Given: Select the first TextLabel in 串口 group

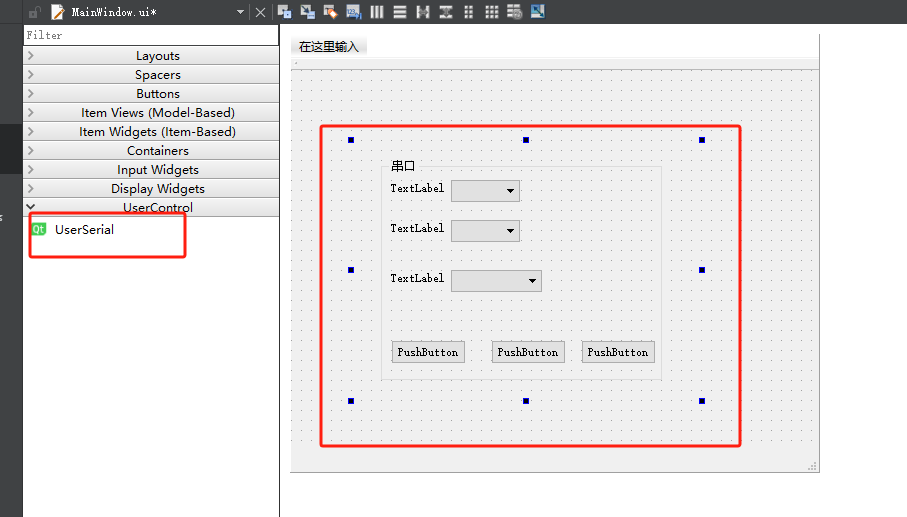Looking at the screenshot, I should [x=417, y=189].
